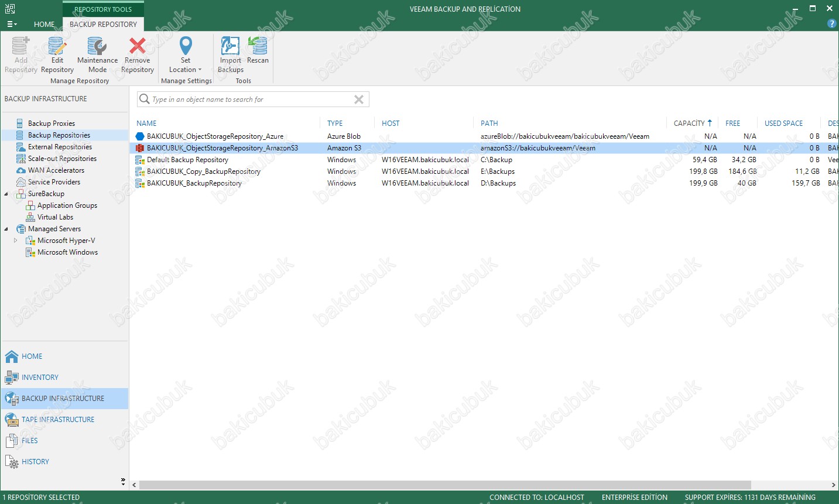Expand the Microsoft Hyper-V node
Image resolution: width=839 pixels, height=504 pixels.
click(16, 241)
